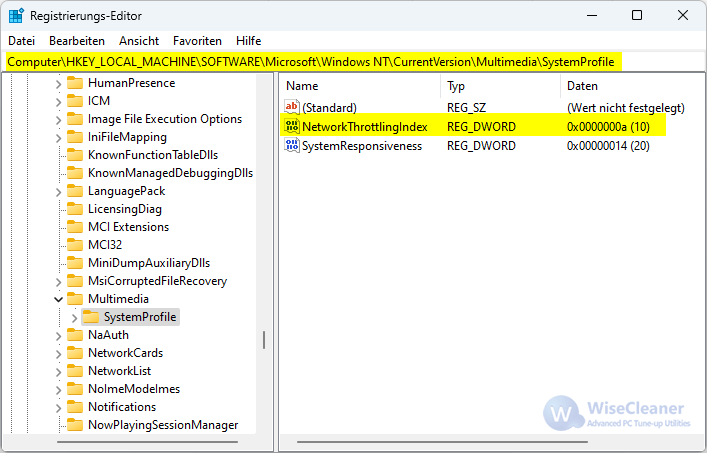The image size is (707, 453).
Task: Select the SystemResponsiveness value name
Action: coord(362,146)
